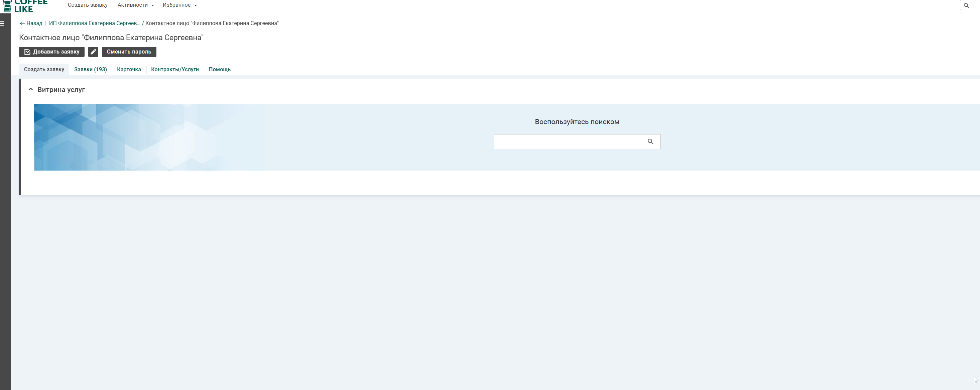The width and height of the screenshot is (980, 390).
Task: Go back via the Назад link
Action: pyautogui.click(x=31, y=23)
